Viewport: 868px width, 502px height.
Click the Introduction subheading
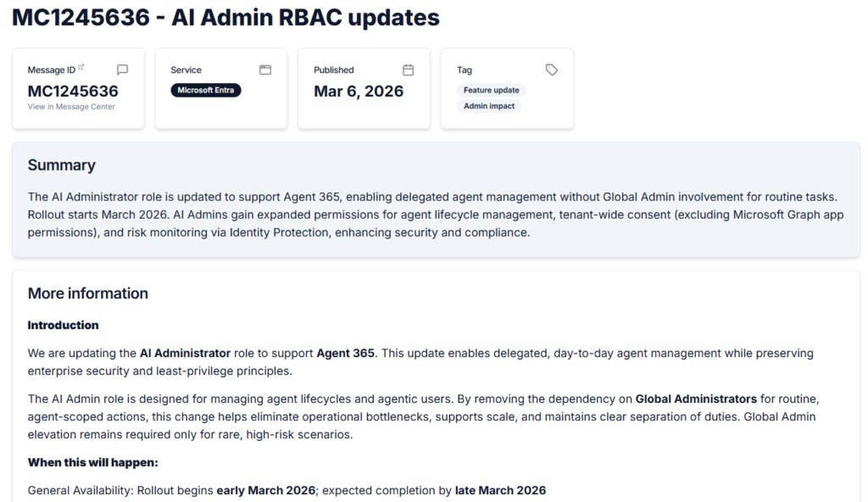pos(63,325)
